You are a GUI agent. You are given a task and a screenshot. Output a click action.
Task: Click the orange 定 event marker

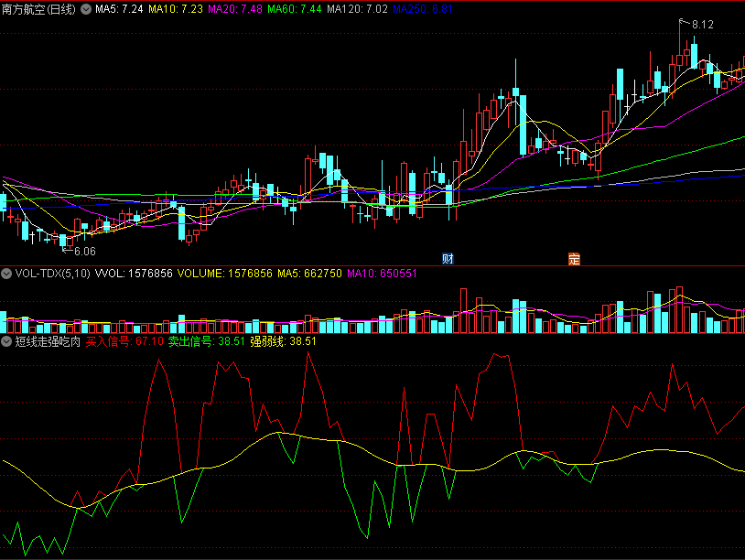point(574,259)
